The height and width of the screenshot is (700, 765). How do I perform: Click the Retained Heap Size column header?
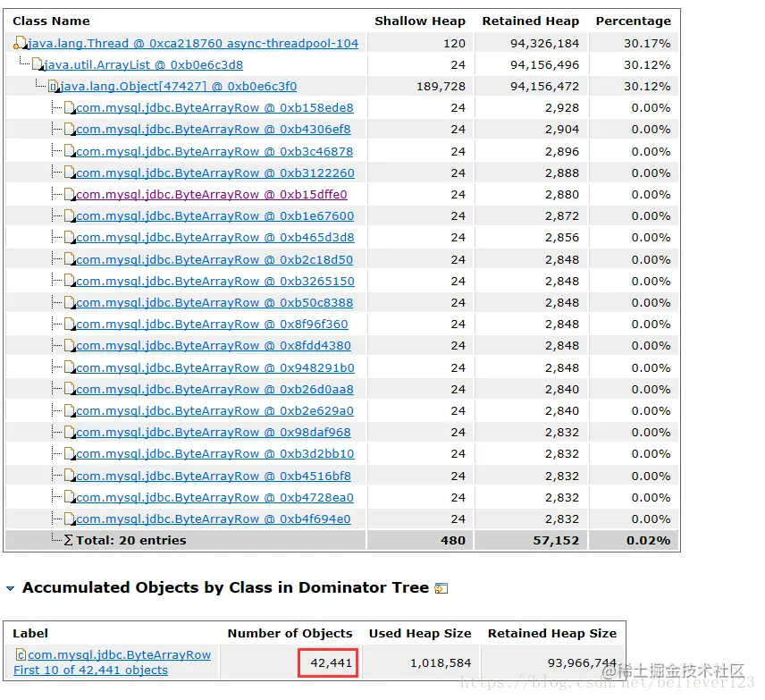[552, 633]
